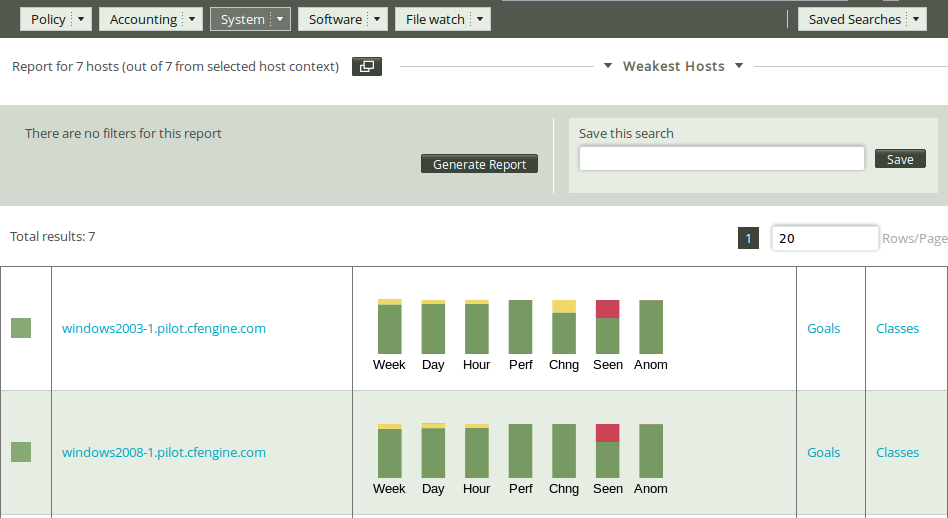This screenshot has width=948, height=518.
Task: Click the 'Report for 7 hosts' text
Action: [x=65, y=66]
